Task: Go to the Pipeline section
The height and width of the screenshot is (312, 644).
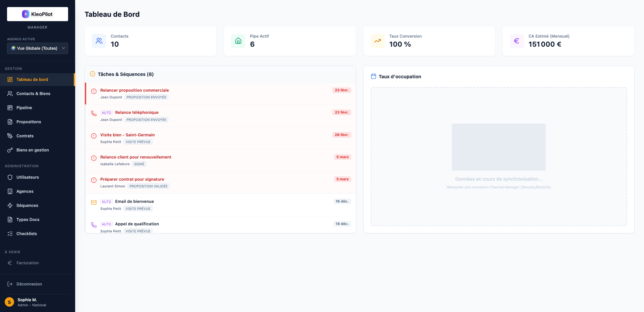Action: pos(24,108)
